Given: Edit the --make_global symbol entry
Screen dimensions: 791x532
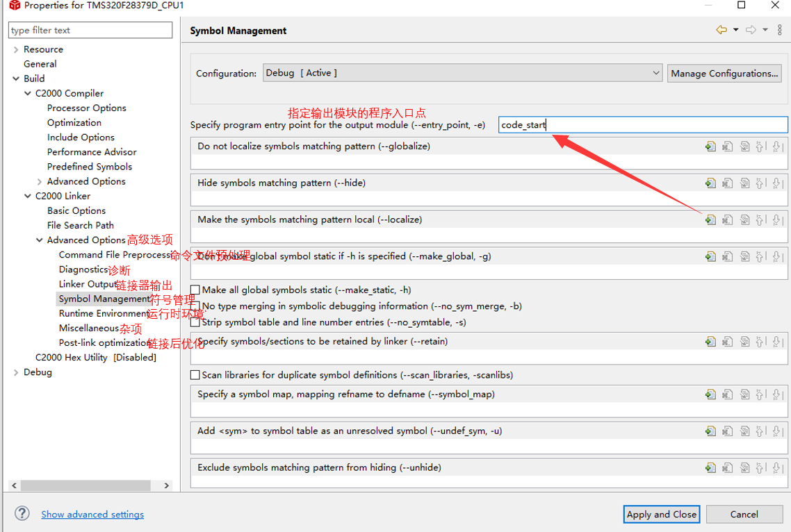Looking at the screenshot, I should coord(744,257).
